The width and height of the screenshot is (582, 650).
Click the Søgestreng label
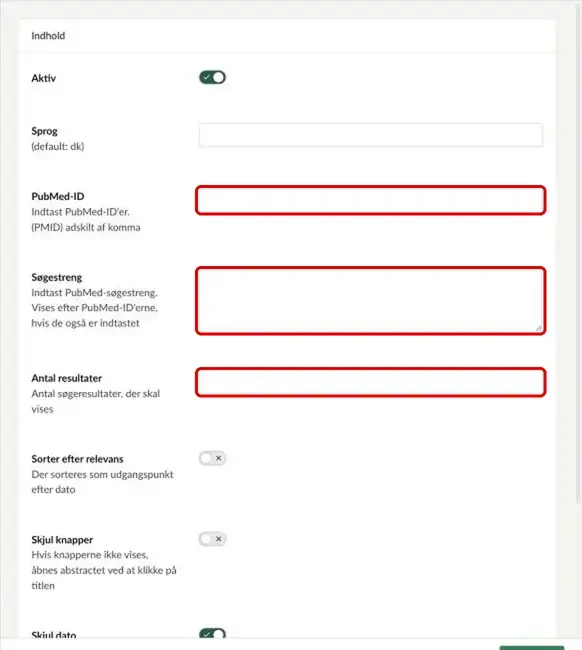pyautogui.click(x=57, y=277)
